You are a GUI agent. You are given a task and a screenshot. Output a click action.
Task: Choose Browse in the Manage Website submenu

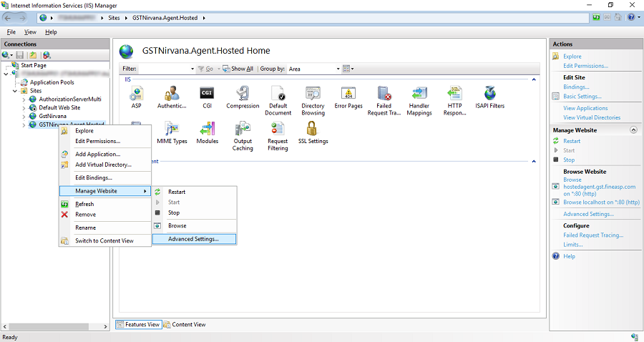click(x=194, y=226)
